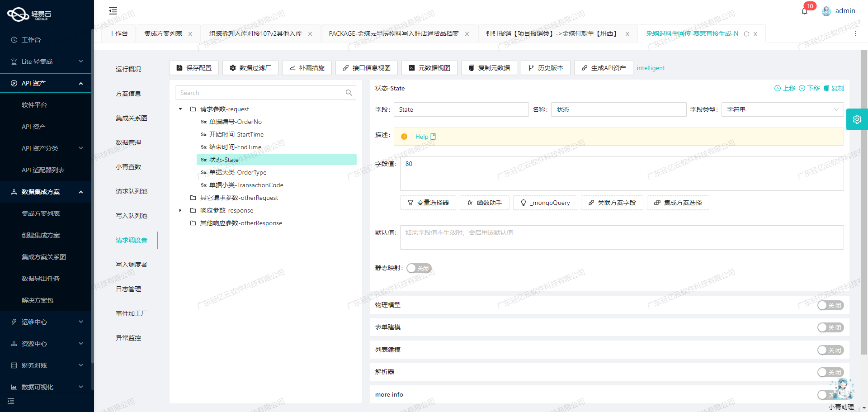
Task: Select the 结束时间-EndTime tree item
Action: (235, 147)
